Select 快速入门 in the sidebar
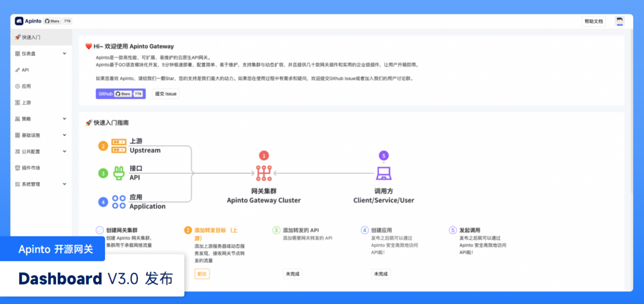 tap(41, 37)
